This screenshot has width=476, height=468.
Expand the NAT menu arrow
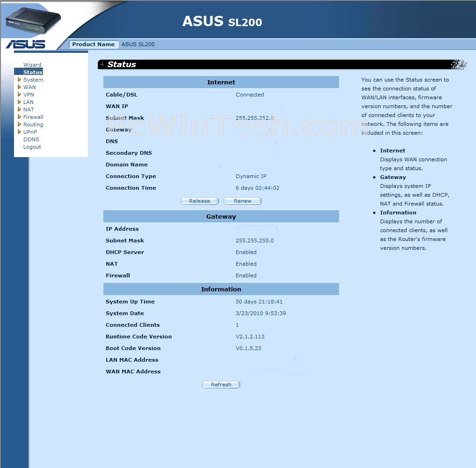[x=19, y=109]
